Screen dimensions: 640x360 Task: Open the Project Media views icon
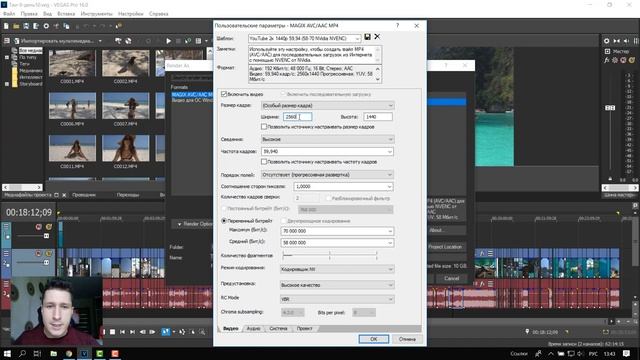click(x=198, y=41)
